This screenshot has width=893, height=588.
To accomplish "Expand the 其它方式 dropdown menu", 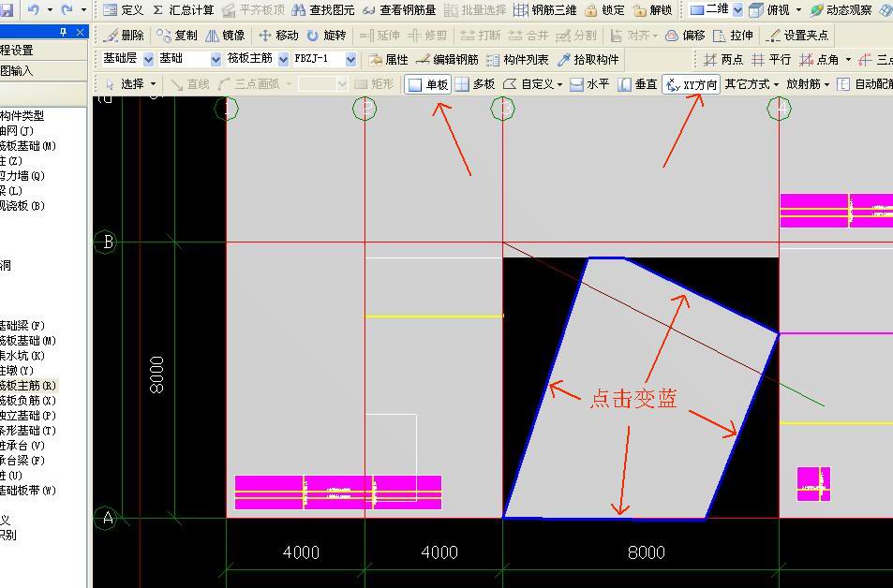I will coord(776,84).
